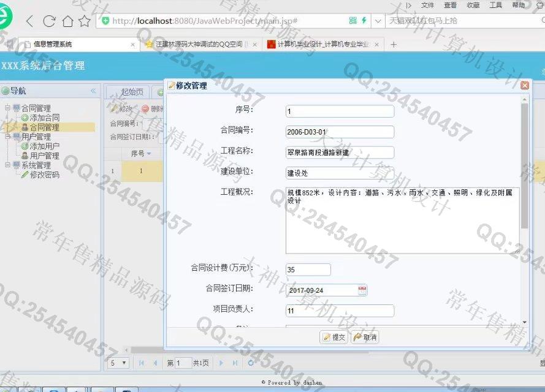Collapse the 用户管理 tree folder
This screenshot has height=392, width=545.
point(8,137)
